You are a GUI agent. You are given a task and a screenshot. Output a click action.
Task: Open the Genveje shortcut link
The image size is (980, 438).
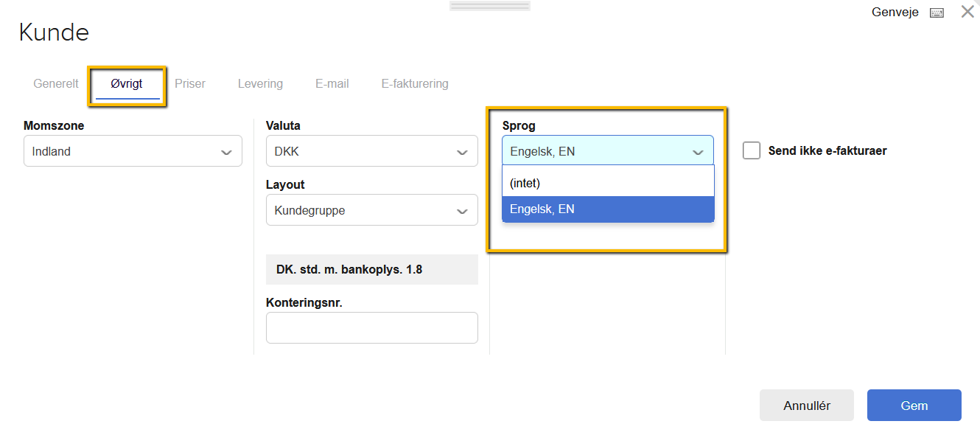(895, 12)
